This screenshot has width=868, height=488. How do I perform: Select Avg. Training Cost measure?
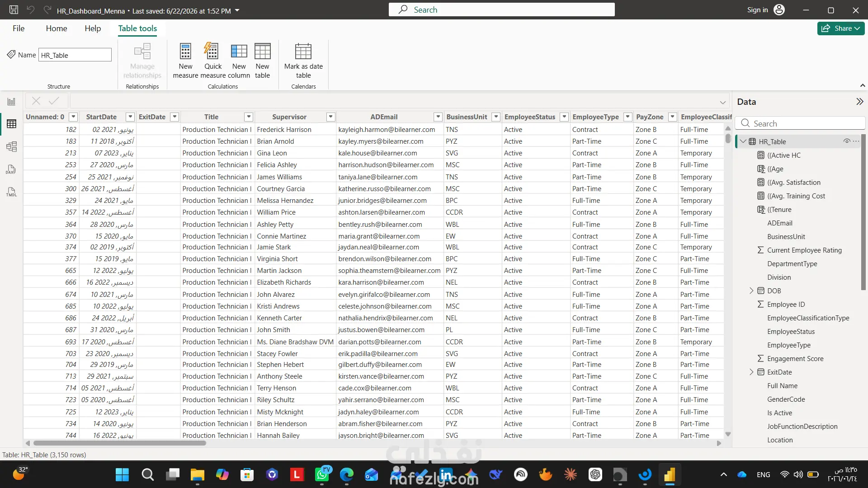pos(796,196)
